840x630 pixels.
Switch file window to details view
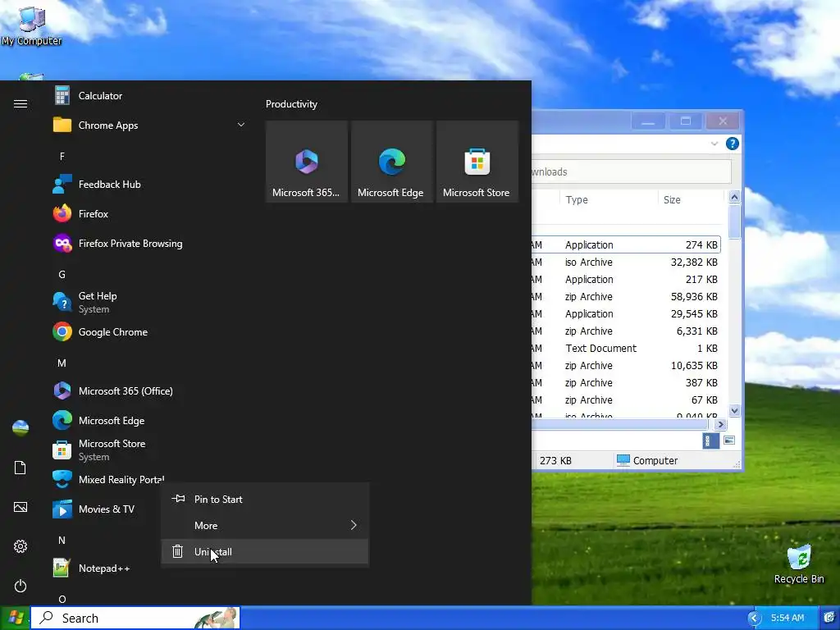point(710,441)
